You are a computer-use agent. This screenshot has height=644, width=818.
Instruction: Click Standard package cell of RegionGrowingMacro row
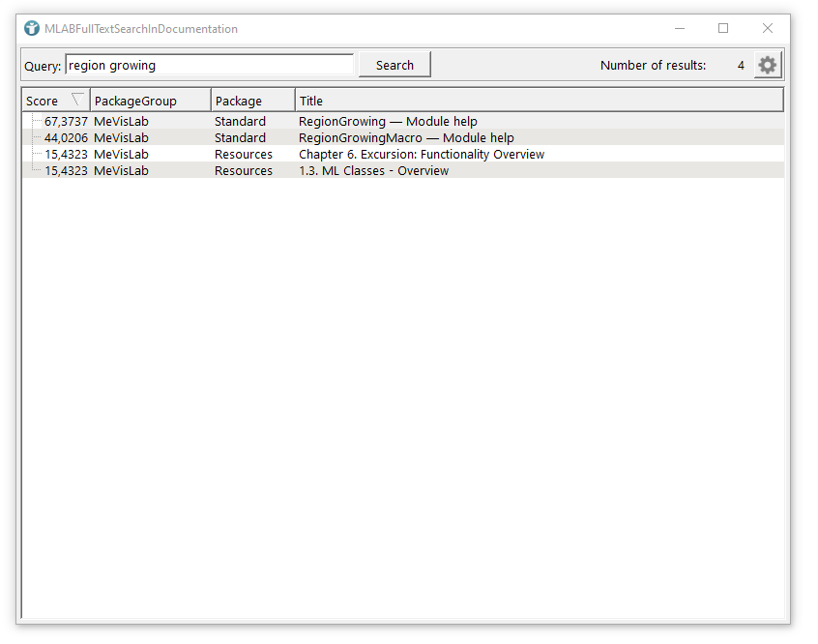(240, 138)
